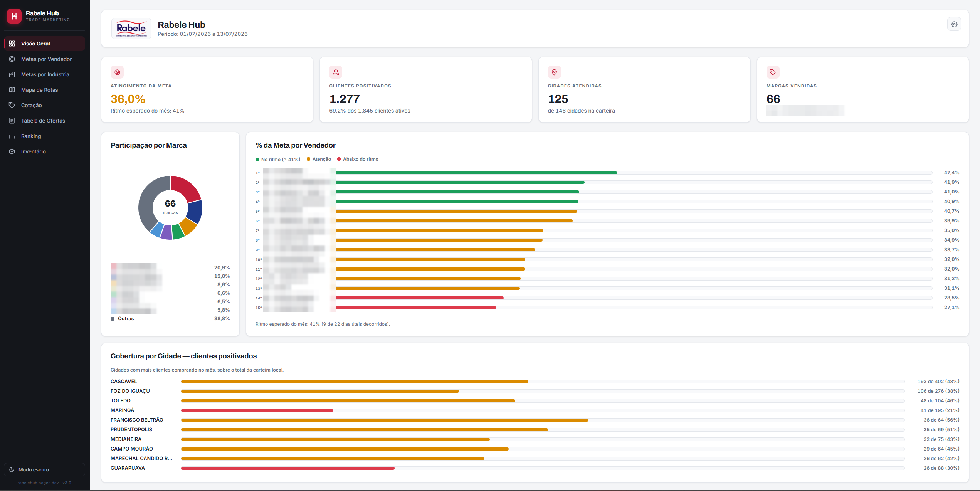Click the green No ritmo legend item
Screen dimensions: 980x491
278,159
